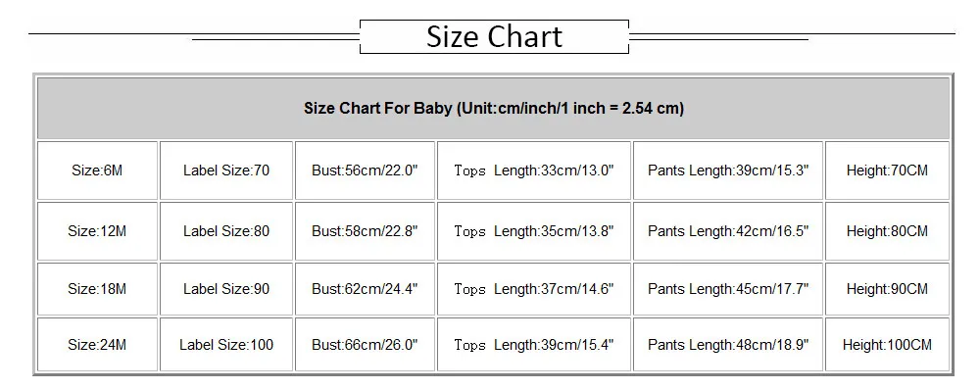Click the Size:6M cell
This screenshot has height=389, width=980.
(x=97, y=170)
